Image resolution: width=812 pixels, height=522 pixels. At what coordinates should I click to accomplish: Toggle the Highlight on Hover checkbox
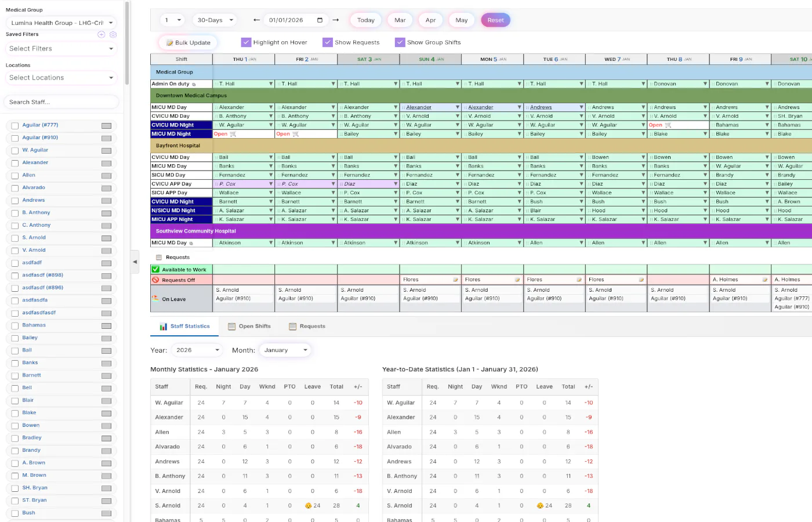[x=246, y=42]
